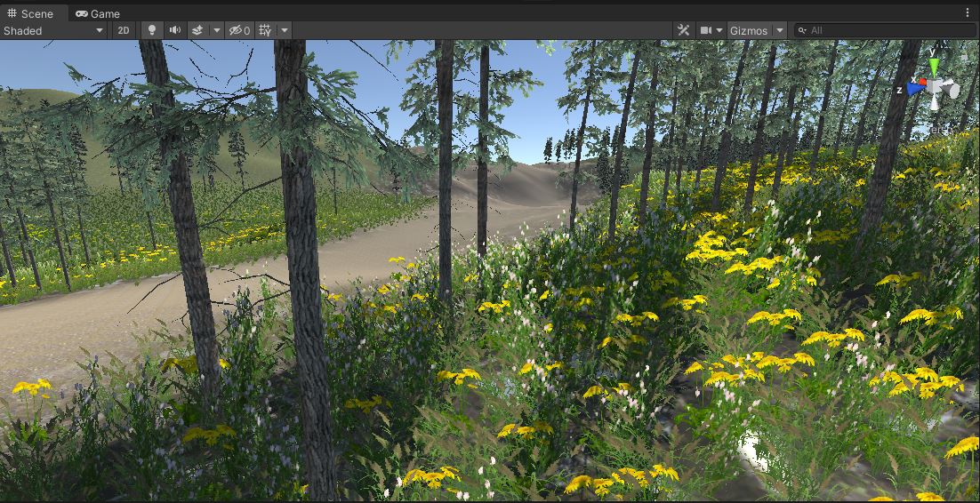Toggle the Gizmos button

click(x=749, y=30)
